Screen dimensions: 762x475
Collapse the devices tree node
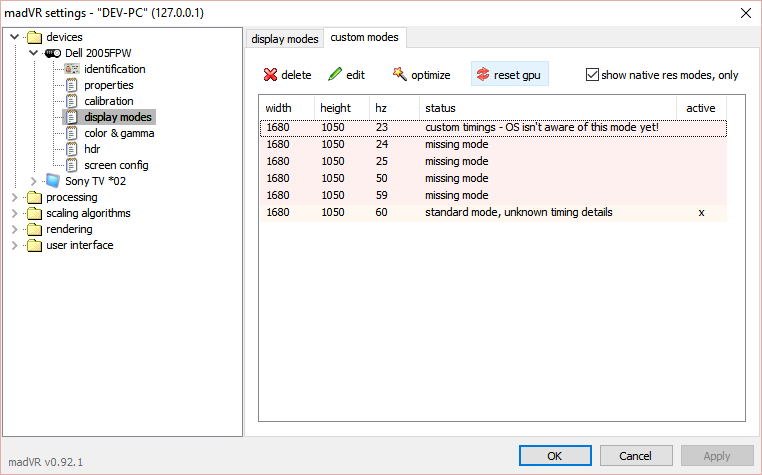click(x=14, y=37)
